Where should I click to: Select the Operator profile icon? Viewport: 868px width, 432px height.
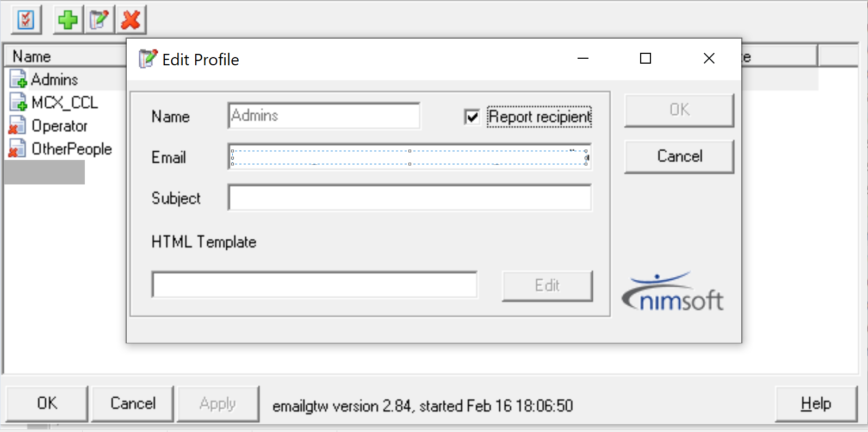pos(17,126)
